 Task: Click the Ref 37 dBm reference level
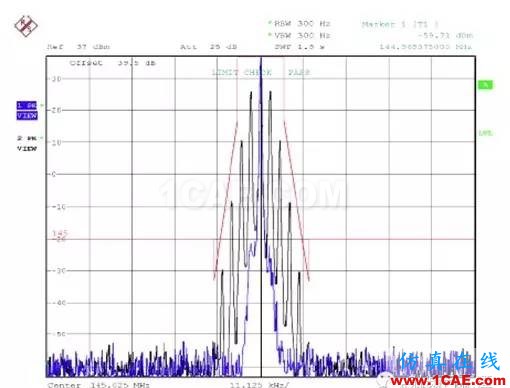[78, 47]
